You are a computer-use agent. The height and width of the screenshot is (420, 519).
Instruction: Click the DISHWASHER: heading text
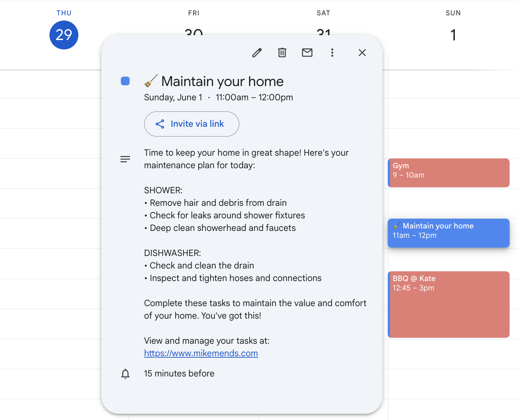(172, 253)
